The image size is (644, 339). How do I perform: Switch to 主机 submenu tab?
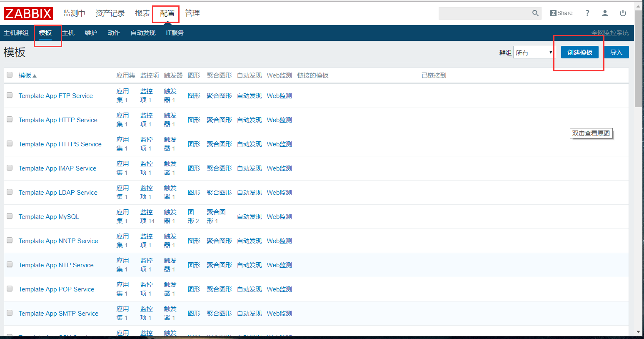68,33
